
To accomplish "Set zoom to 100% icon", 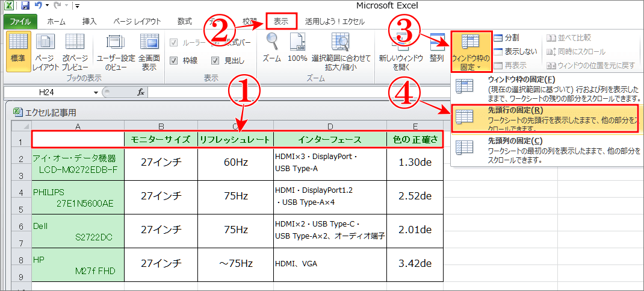I will coord(297,47).
